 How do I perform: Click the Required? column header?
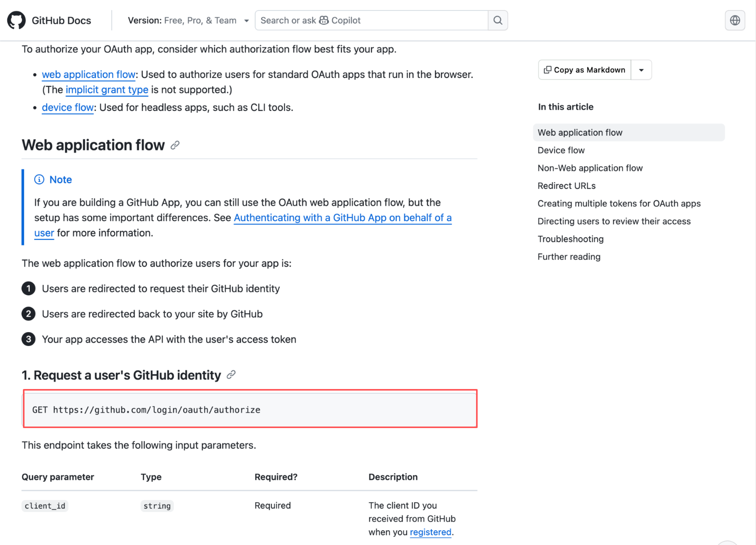276,477
